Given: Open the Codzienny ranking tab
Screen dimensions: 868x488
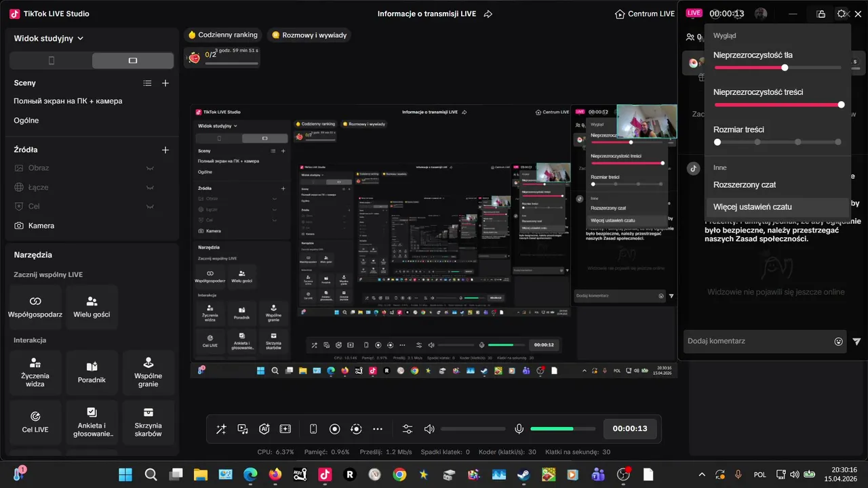Looking at the screenshot, I should pyautogui.click(x=222, y=35).
